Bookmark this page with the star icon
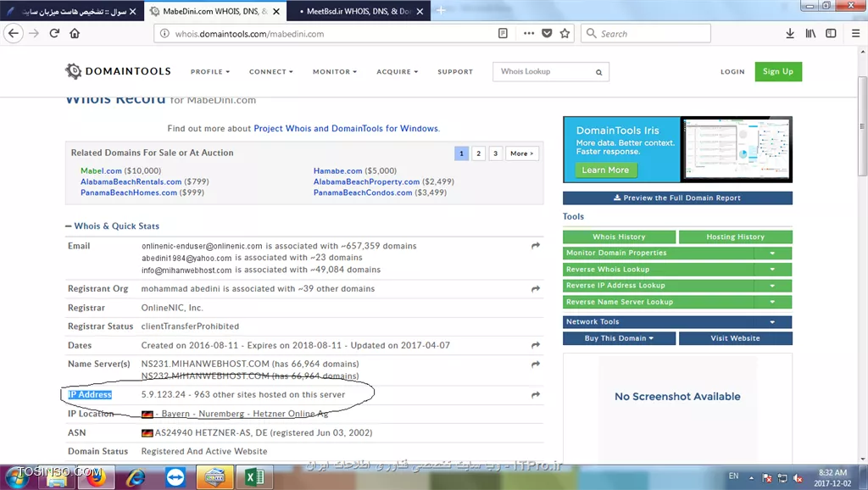 coord(565,33)
